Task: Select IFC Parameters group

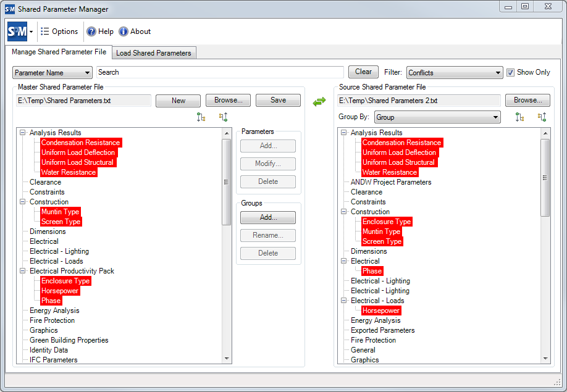Action: 54,360
